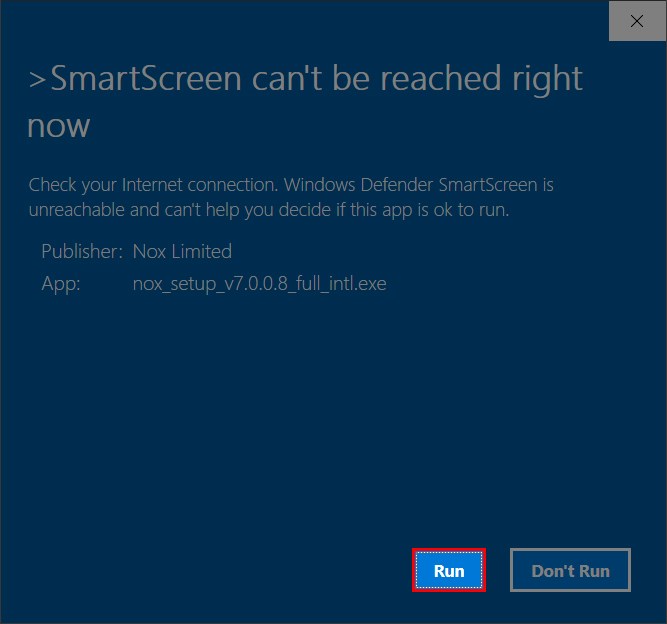Click the 'Publisher:' label

82,251
